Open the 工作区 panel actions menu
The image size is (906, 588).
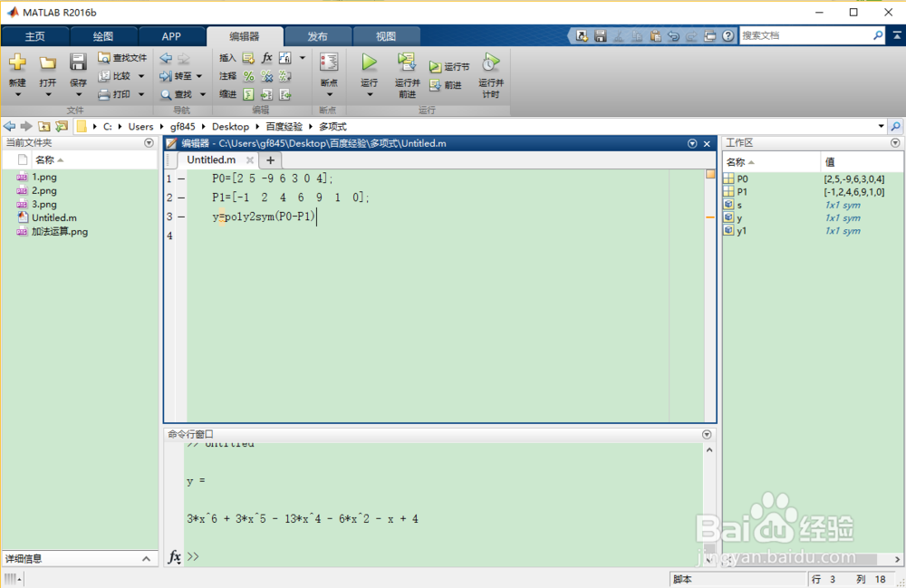[895, 142]
